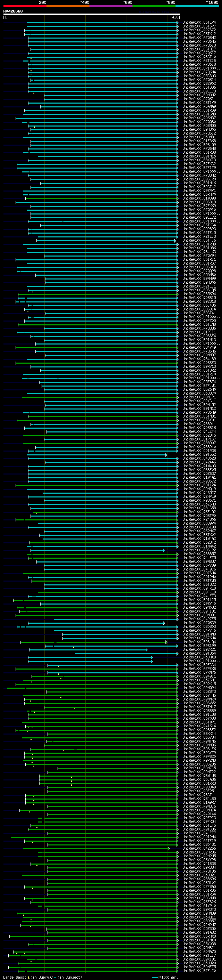Open the UniRef100_A9TSU6 entry
The width and height of the screenshot is (222, 980).
click(x=199, y=829)
